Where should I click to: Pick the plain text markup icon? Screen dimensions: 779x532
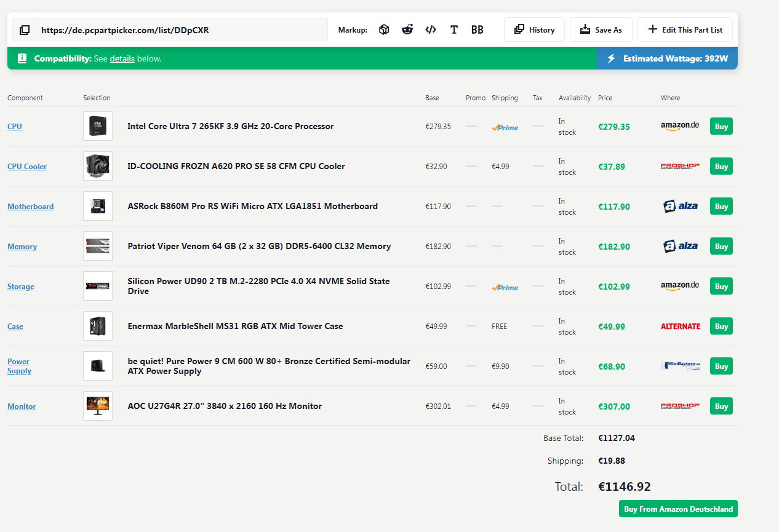tap(454, 30)
